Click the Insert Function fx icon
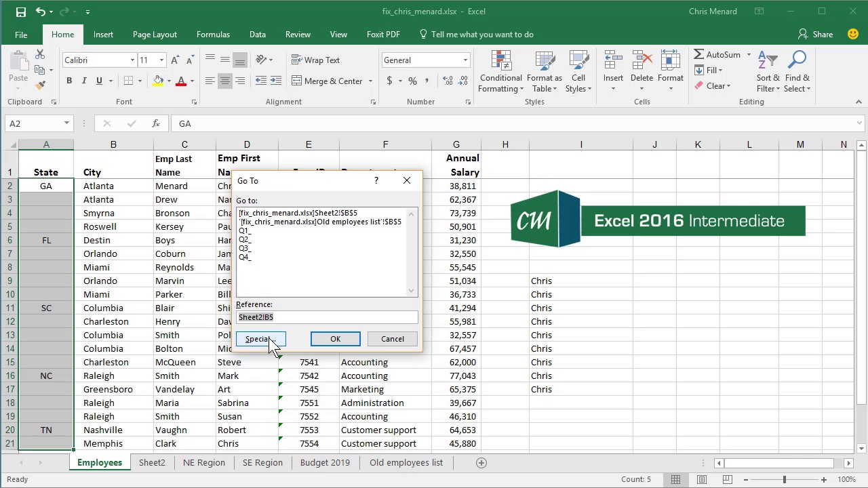This screenshot has height=488, width=868. pos(156,123)
